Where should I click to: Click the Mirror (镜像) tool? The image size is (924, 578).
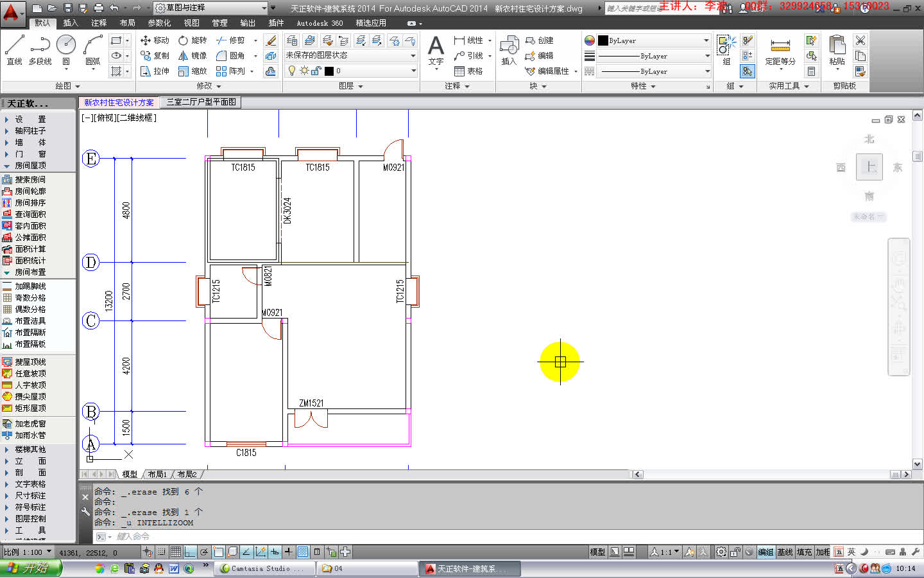pyautogui.click(x=193, y=55)
